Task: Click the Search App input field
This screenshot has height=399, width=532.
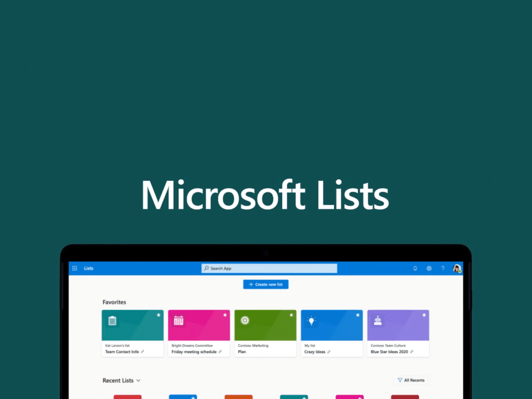Action: (269, 269)
